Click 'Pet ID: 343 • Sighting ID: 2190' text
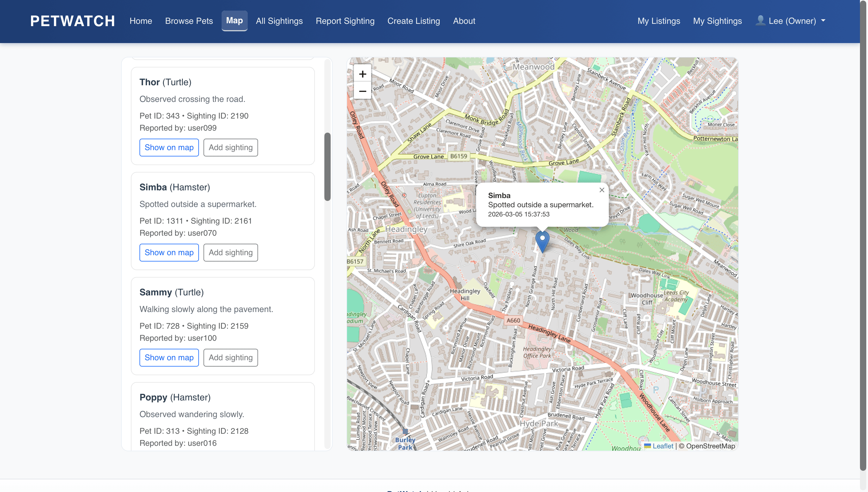This screenshot has height=492, width=868. pyautogui.click(x=194, y=116)
